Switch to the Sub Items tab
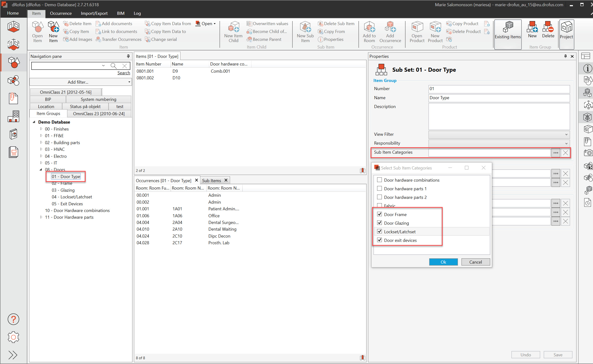Viewport: 593px width, 364px height. [211, 180]
